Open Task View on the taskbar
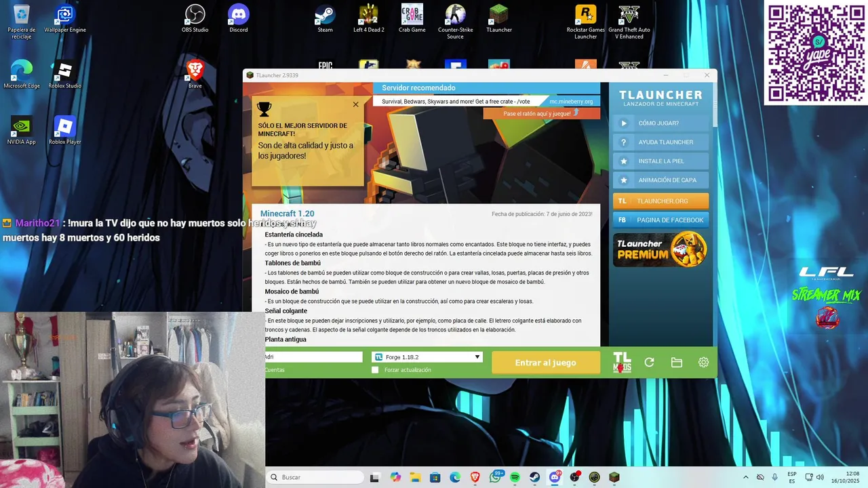The image size is (868, 488). click(x=375, y=477)
